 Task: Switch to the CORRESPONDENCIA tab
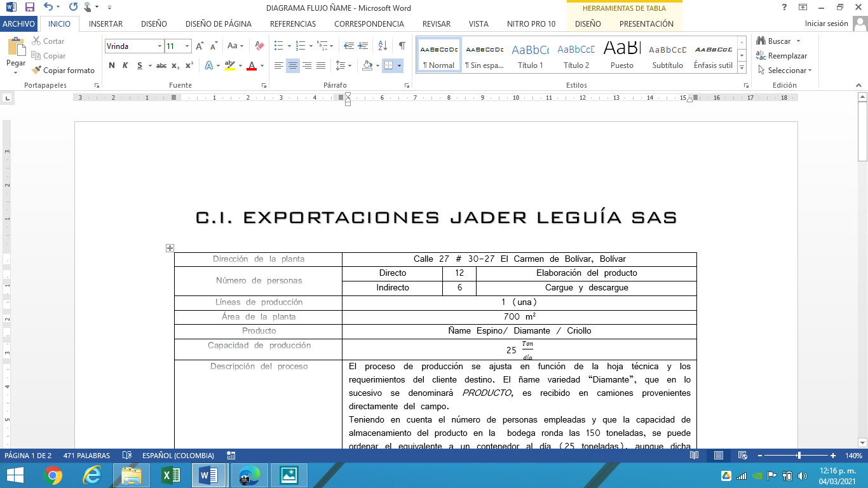[x=369, y=24]
